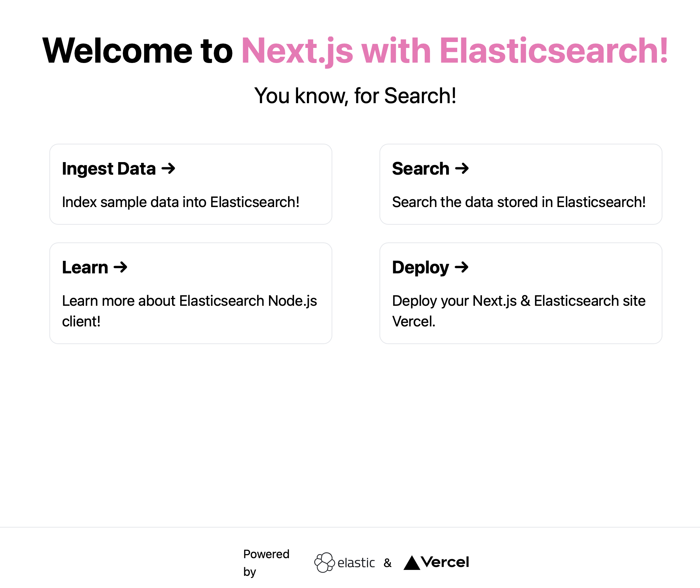Click the Vercel triangle logo icon
700x588 pixels.
(412, 563)
